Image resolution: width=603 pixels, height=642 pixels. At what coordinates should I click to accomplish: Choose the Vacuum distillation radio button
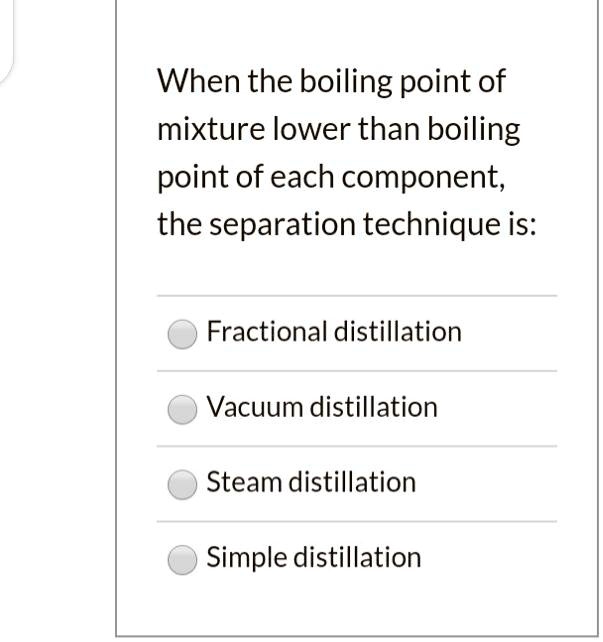tap(182, 409)
